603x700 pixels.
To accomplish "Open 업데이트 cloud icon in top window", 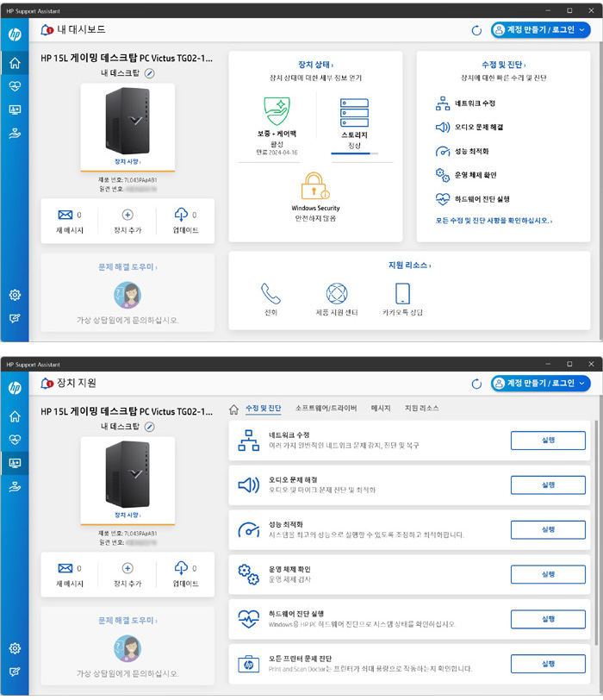I will (x=181, y=215).
